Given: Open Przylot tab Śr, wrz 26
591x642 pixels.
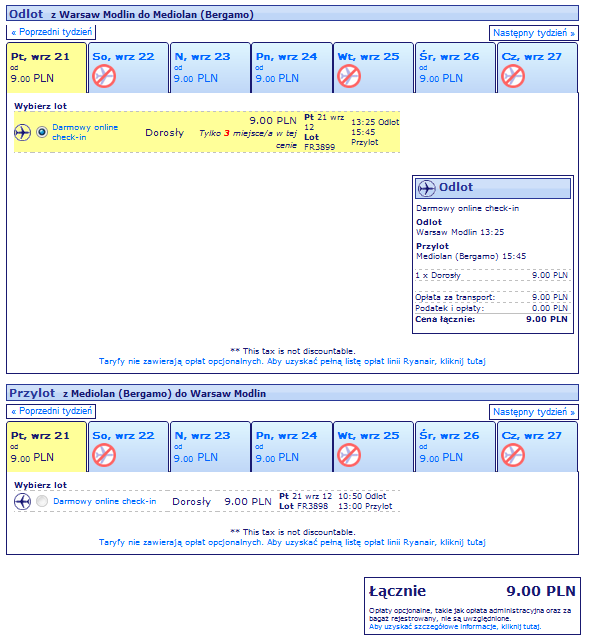Looking at the screenshot, I should pos(455,447).
